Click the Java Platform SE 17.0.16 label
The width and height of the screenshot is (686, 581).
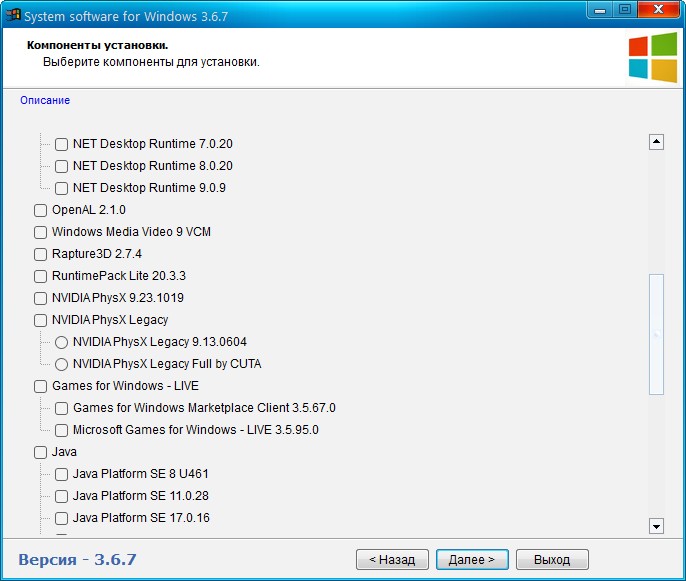[141, 518]
